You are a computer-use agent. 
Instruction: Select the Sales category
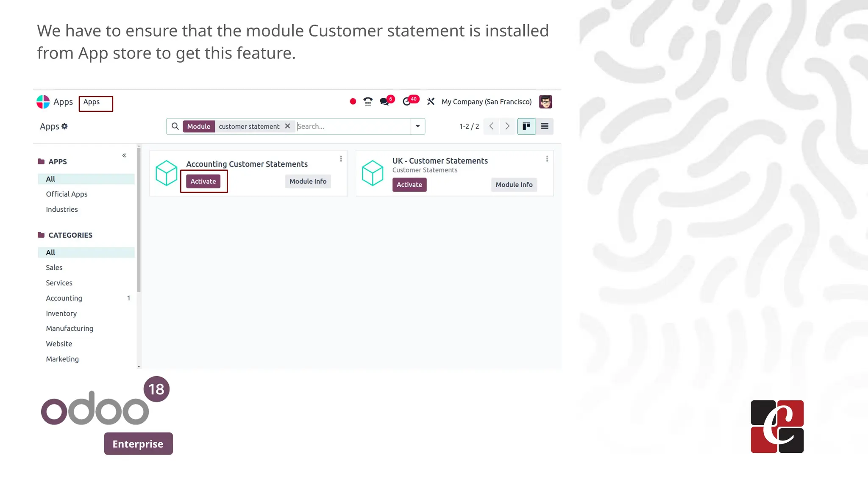point(54,268)
